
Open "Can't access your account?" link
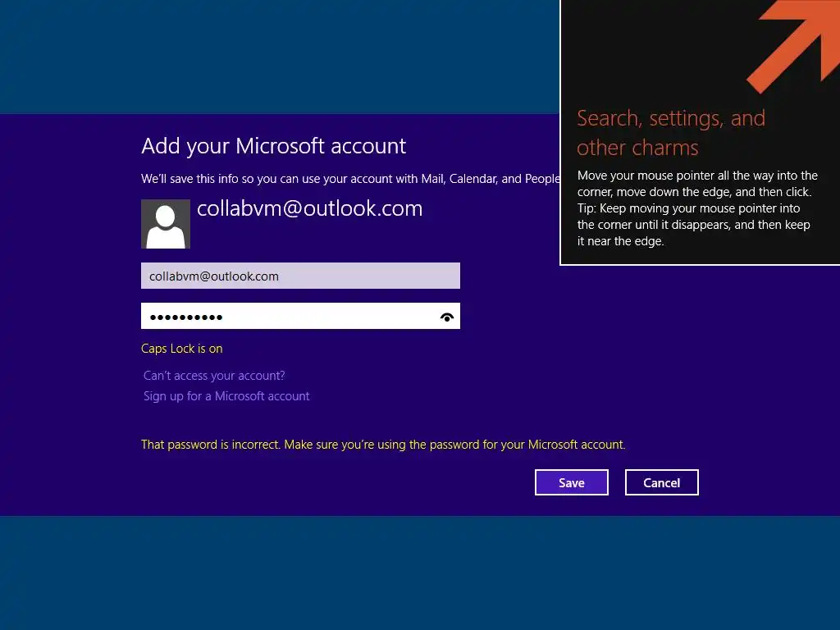pos(214,376)
